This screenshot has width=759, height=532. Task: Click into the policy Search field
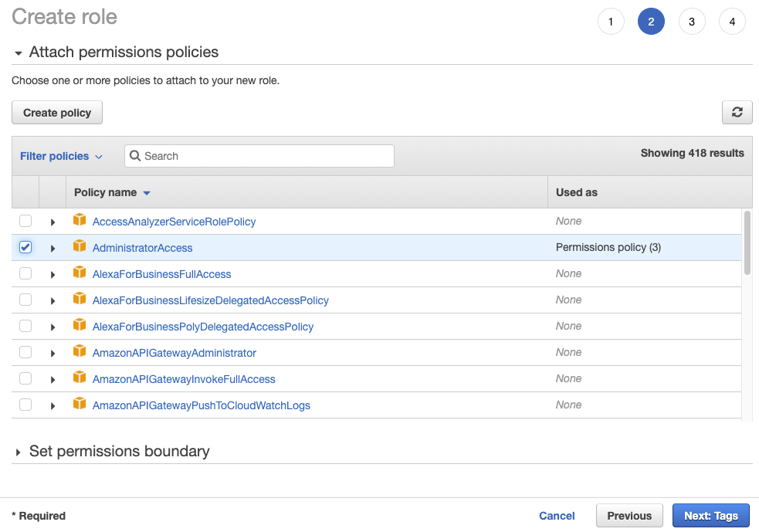pos(259,156)
